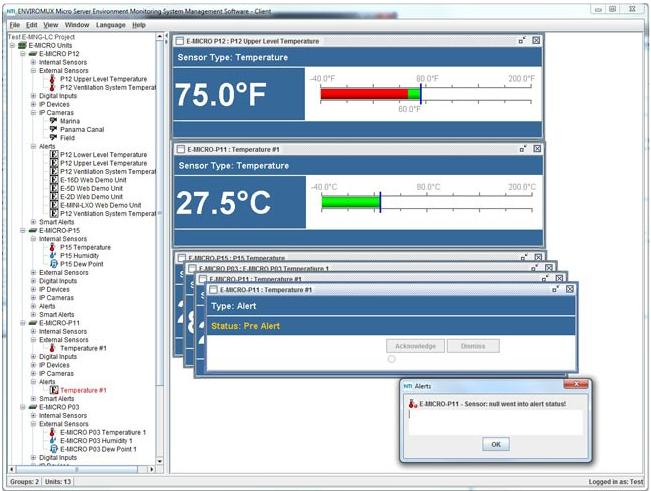The width and height of the screenshot is (651, 491).
Task: Click the Acknowledge button
Action: pyautogui.click(x=415, y=346)
